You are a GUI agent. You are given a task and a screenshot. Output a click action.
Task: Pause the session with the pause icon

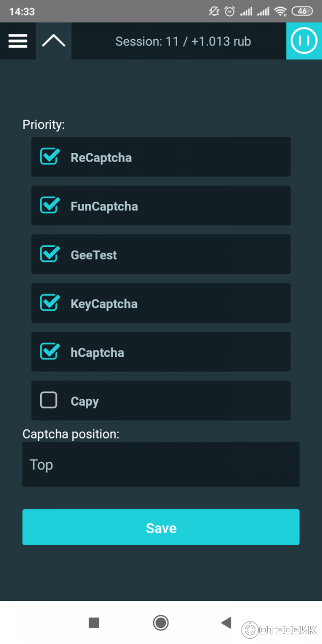click(x=304, y=41)
